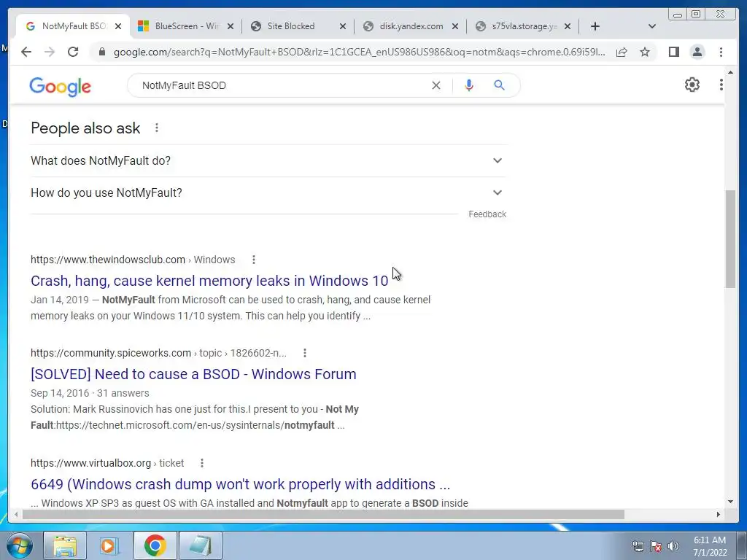Close the Site Blocked tab

point(343,26)
